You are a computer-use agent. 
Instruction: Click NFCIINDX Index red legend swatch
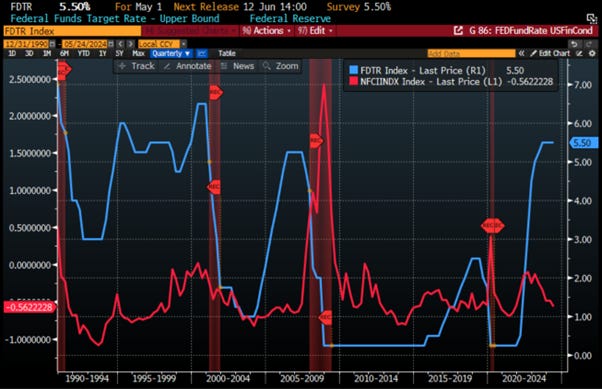[x=354, y=81]
